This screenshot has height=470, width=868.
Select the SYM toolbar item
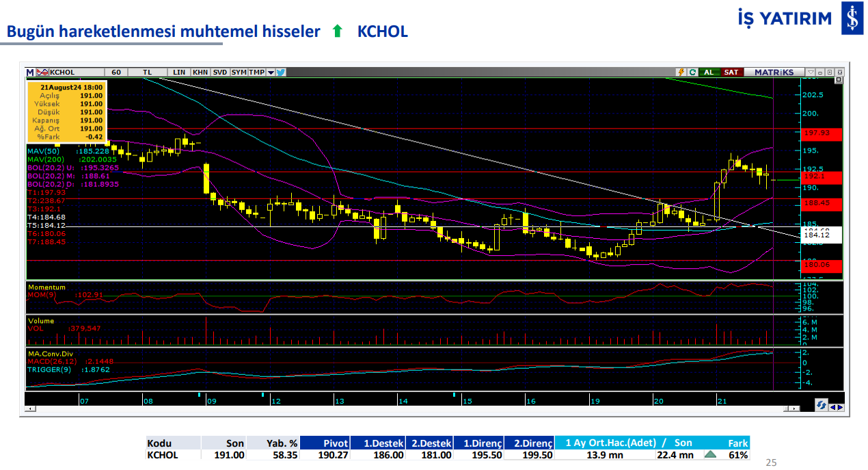[239, 72]
